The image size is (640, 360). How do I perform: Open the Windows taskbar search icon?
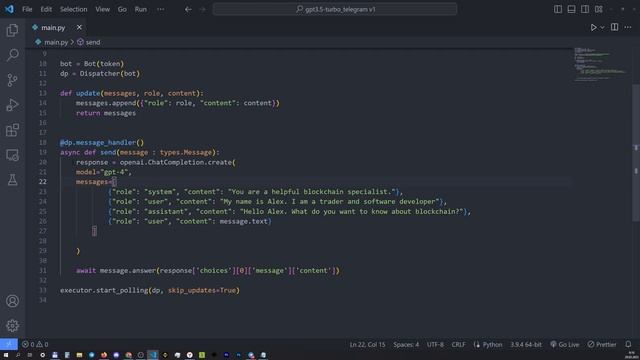18,355
